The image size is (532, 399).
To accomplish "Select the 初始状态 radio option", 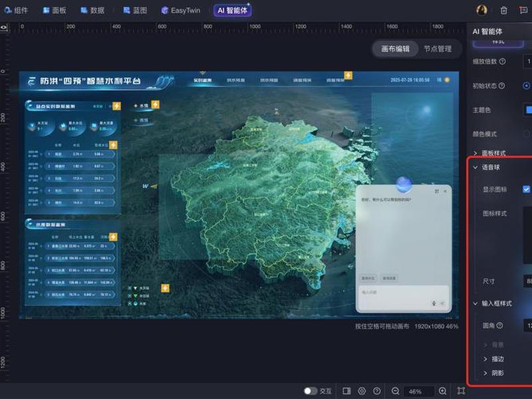I will (x=526, y=86).
